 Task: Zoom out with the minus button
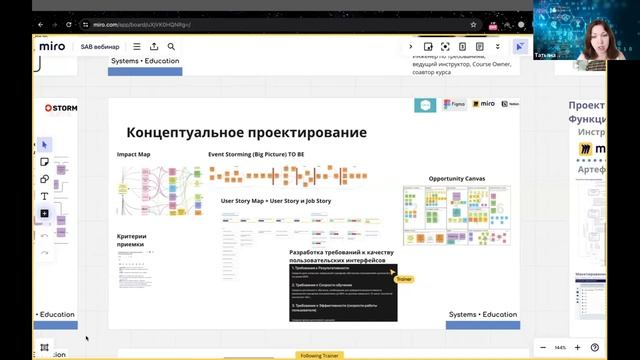(x=543, y=347)
